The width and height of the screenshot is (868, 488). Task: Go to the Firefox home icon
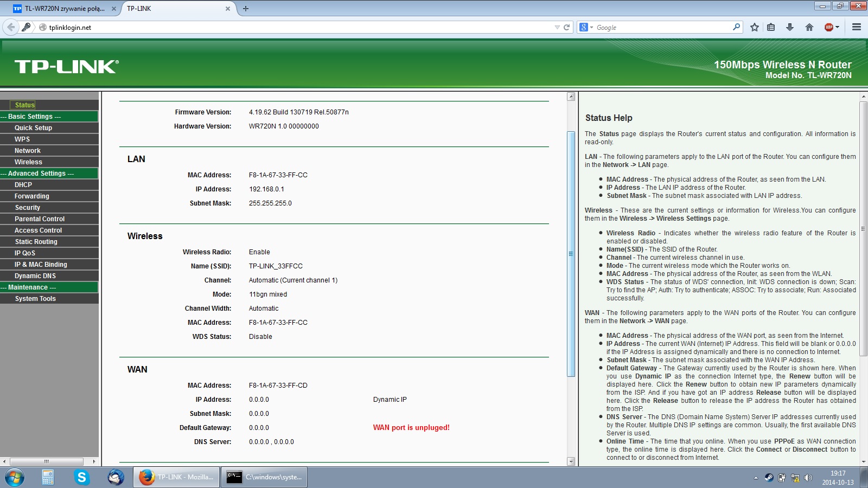tap(809, 27)
